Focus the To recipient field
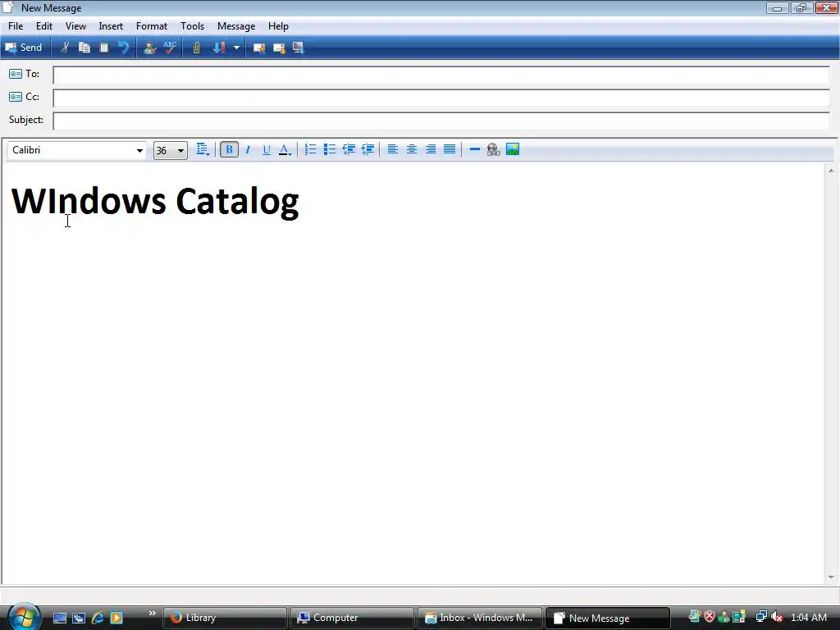840x630 pixels. tap(441, 75)
